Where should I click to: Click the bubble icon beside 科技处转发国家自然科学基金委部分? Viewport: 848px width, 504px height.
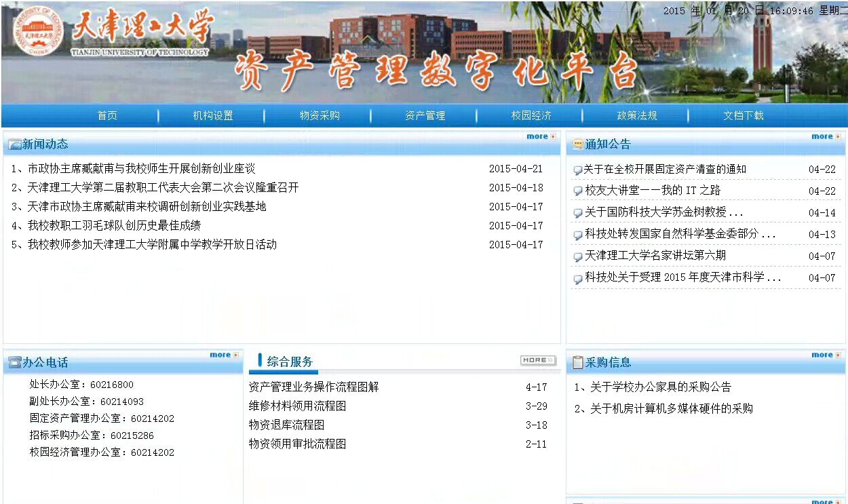coord(578,235)
